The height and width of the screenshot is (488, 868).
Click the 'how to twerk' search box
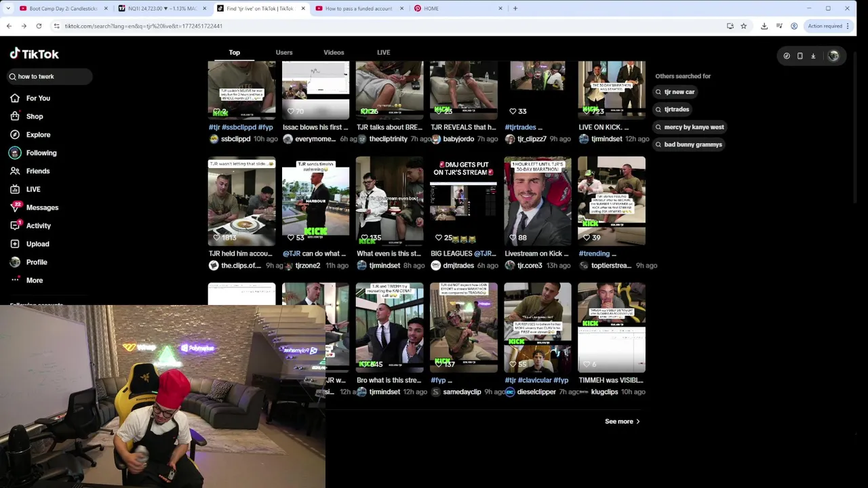pos(49,77)
